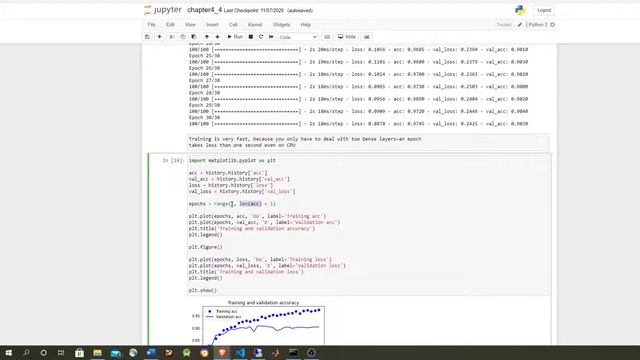Open Cortana circle on taskbar
The image size is (640, 360).
[44, 353]
